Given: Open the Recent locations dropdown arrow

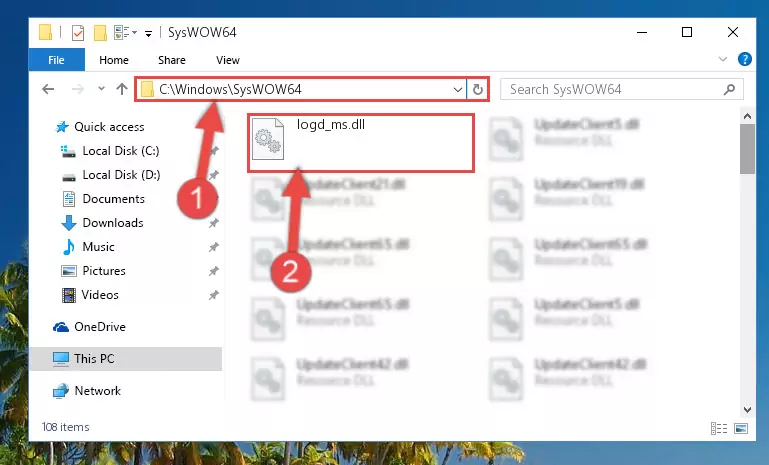Looking at the screenshot, I should coord(101,89).
